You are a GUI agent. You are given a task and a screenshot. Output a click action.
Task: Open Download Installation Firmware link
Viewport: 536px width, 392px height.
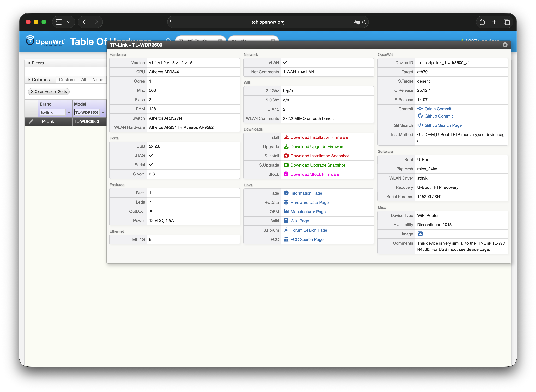319,137
